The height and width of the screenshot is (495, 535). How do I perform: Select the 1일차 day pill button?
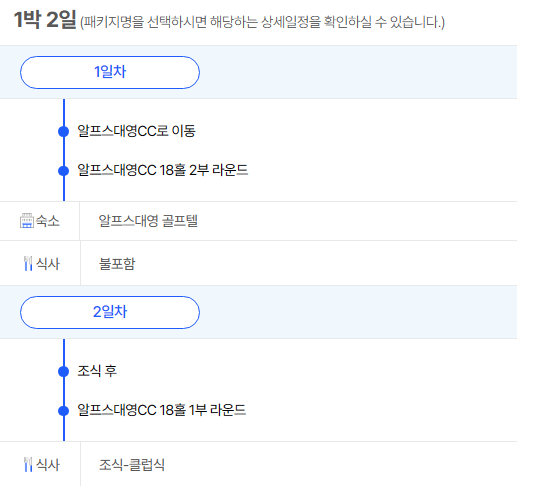tap(110, 72)
